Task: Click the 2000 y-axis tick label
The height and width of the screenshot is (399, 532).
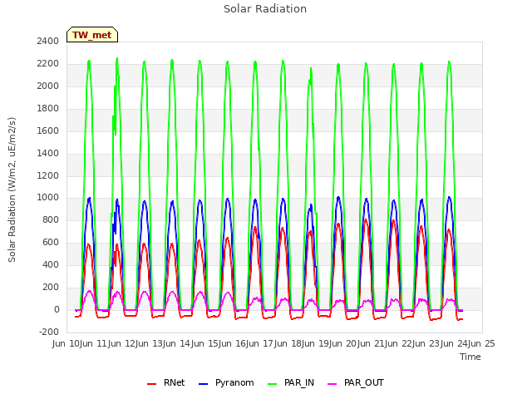Action: [x=48, y=86]
